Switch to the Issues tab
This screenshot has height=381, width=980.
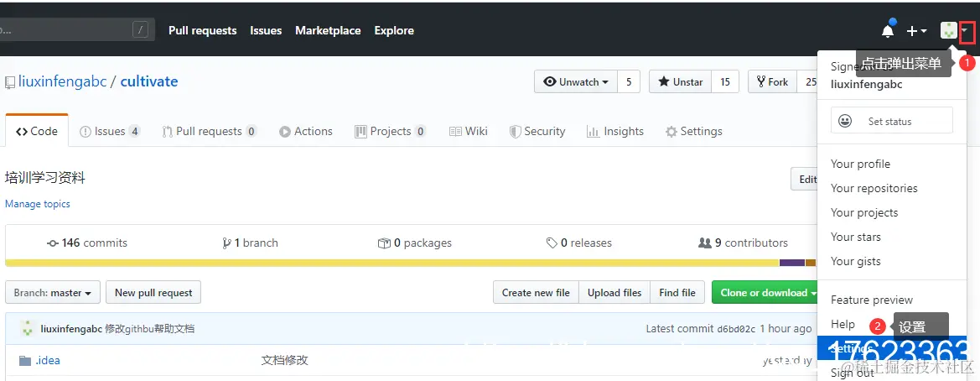(x=109, y=132)
